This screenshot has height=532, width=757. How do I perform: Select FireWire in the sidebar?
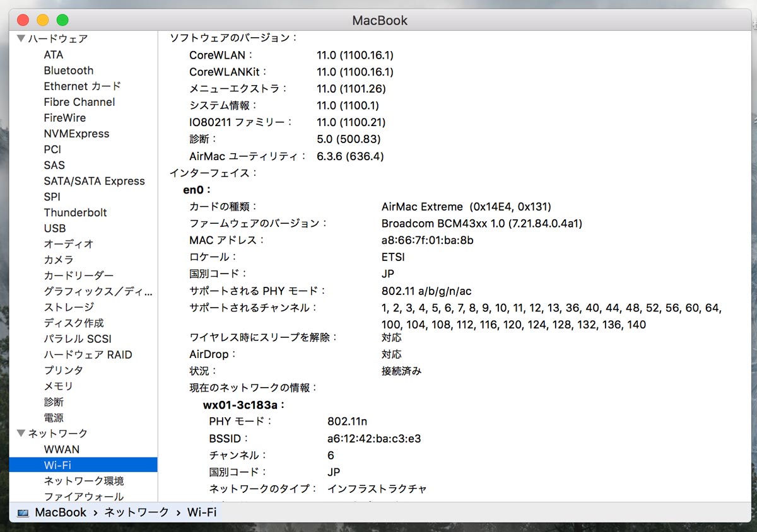[x=64, y=118]
